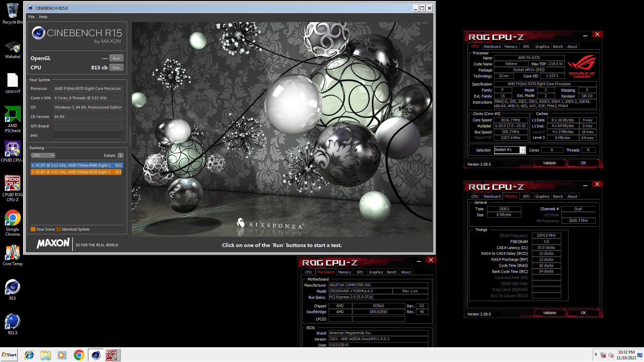This screenshot has width=644, height=362.
Task: Click the volume icon in system tray
Action: tap(611, 355)
